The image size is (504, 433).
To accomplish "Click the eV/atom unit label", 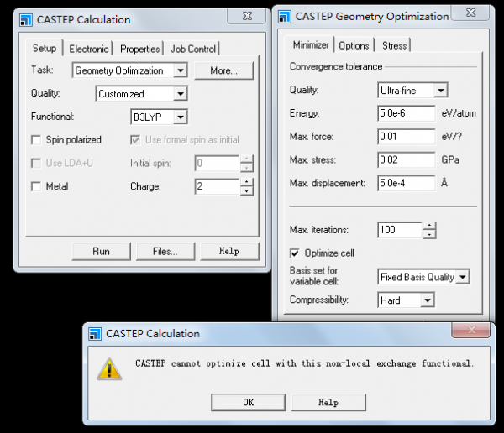I will pos(459,113).
